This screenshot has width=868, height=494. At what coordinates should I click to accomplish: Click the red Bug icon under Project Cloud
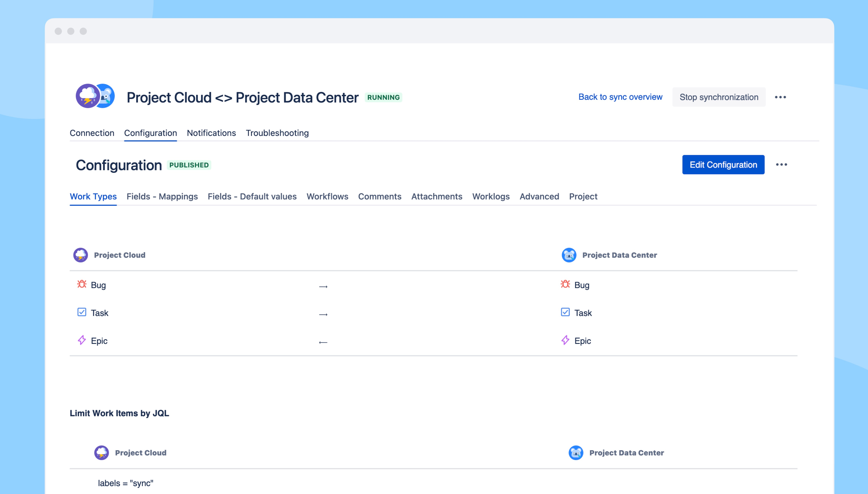(x=82, y=284)
